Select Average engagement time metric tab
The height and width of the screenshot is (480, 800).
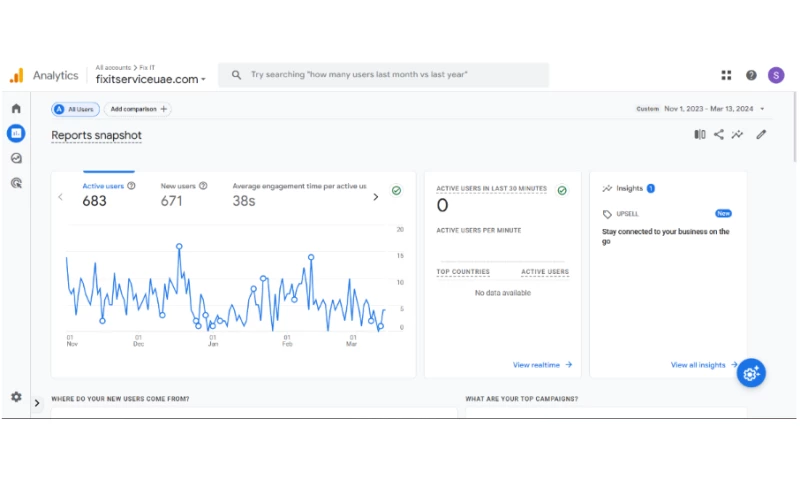click(x=299, y=186)
